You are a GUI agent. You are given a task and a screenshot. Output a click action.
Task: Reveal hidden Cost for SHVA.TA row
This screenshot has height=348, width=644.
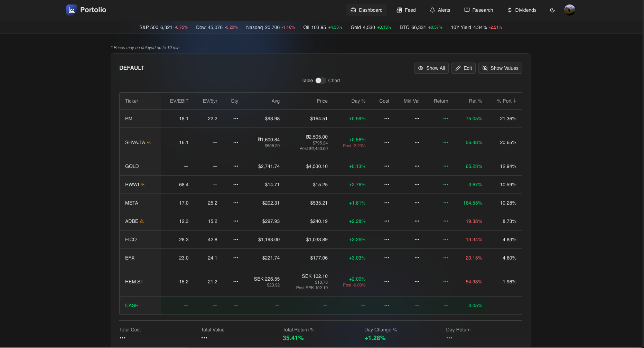coord(386,142)
